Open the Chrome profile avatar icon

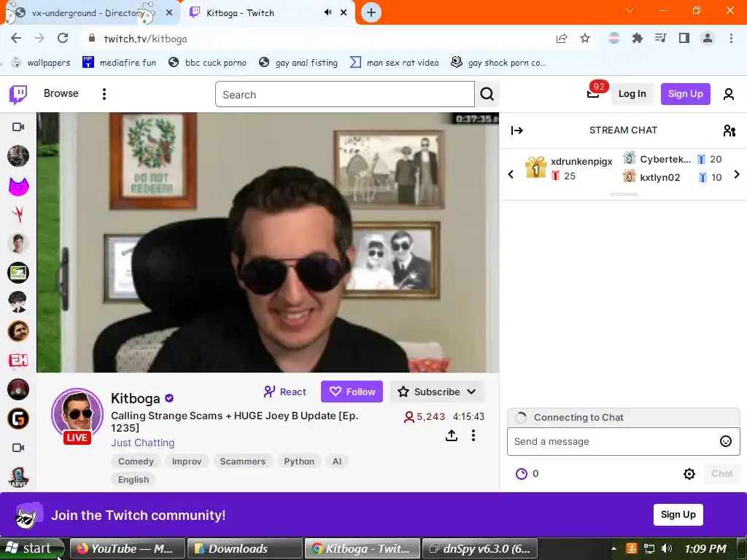tap(708, 39)
